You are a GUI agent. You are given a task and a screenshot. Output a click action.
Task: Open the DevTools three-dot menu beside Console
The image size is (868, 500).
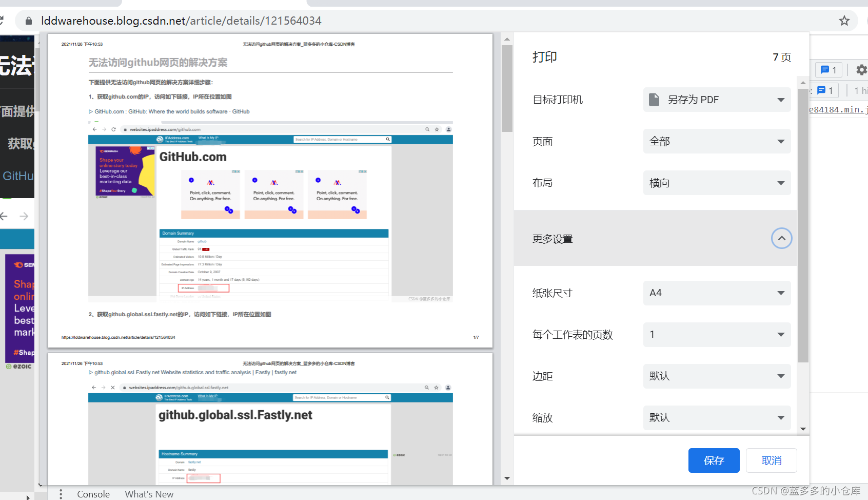click(61, 494)
